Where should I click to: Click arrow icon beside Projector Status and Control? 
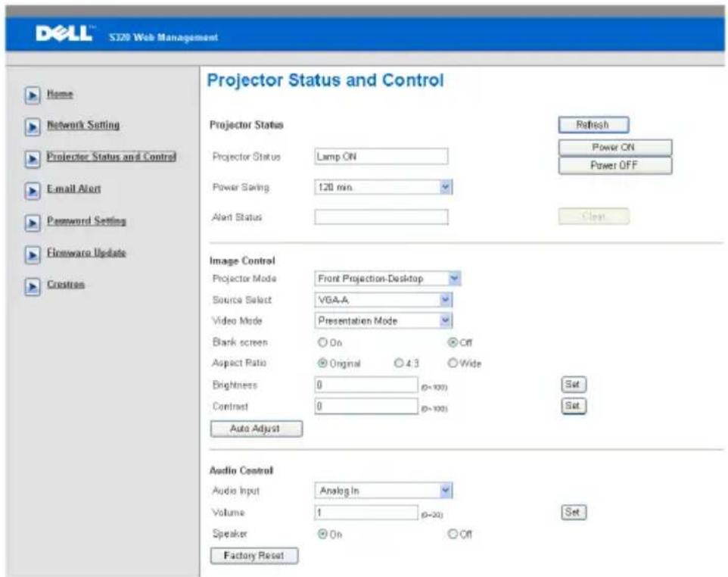(x=32, y=159)
